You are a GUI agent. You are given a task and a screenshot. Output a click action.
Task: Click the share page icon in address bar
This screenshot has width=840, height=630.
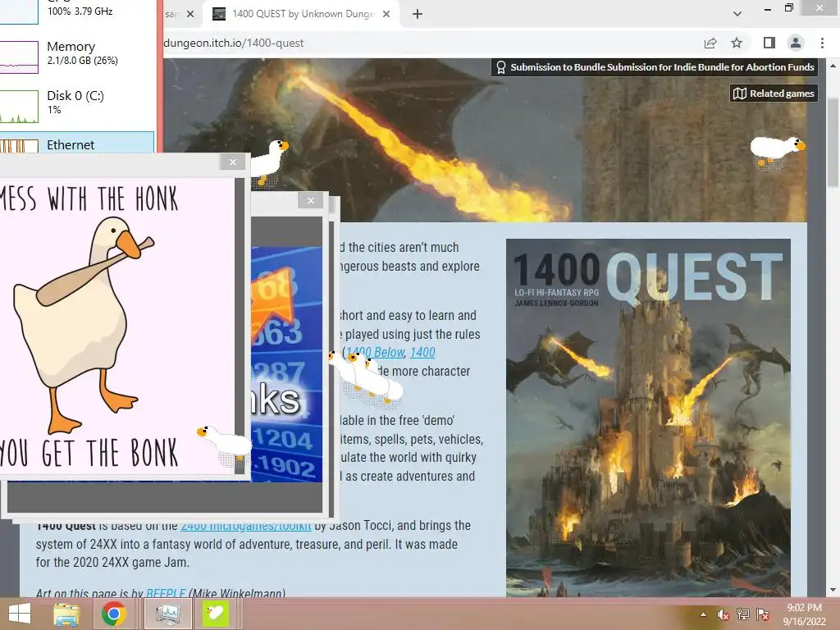(710, 43)
